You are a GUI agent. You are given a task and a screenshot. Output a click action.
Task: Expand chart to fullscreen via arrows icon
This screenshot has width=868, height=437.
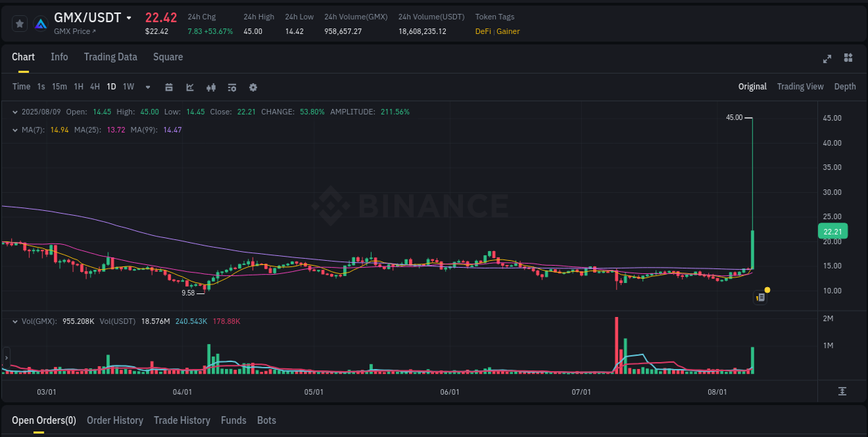(826, 59)
